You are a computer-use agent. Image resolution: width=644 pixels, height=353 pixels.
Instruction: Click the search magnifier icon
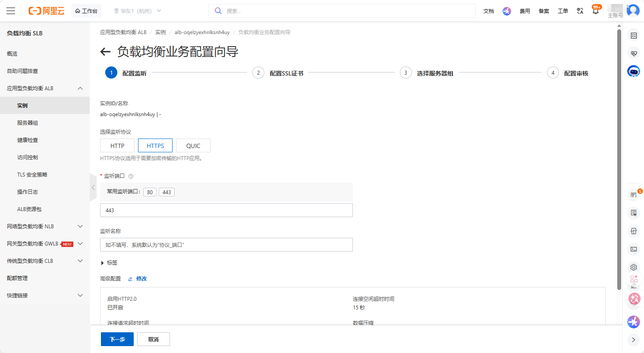pos(218,11)
